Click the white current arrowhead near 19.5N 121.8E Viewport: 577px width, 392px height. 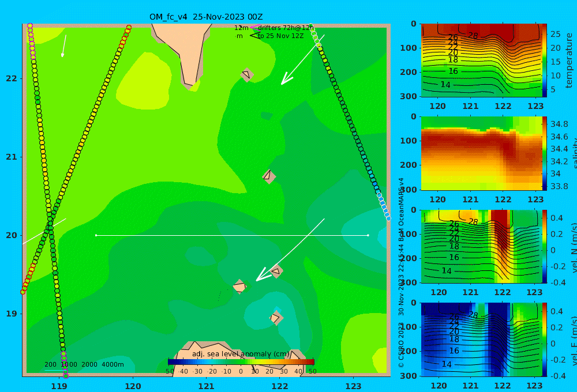point(263,275)
